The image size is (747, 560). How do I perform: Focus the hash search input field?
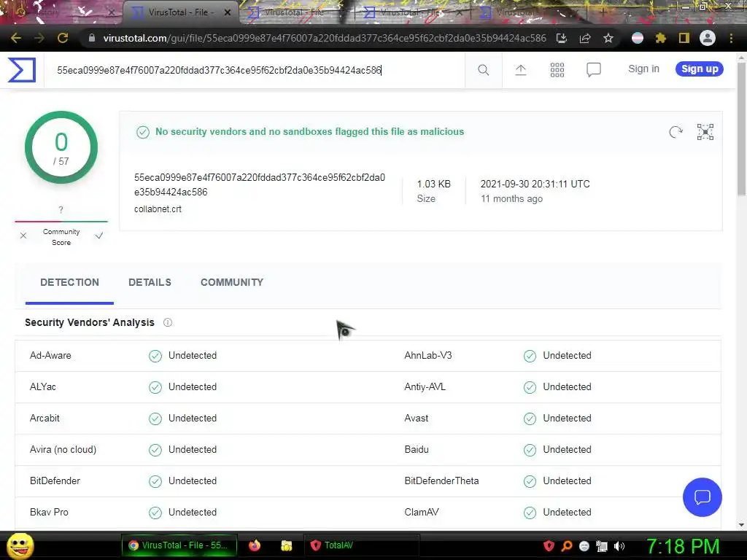click(x=255, y=70)
